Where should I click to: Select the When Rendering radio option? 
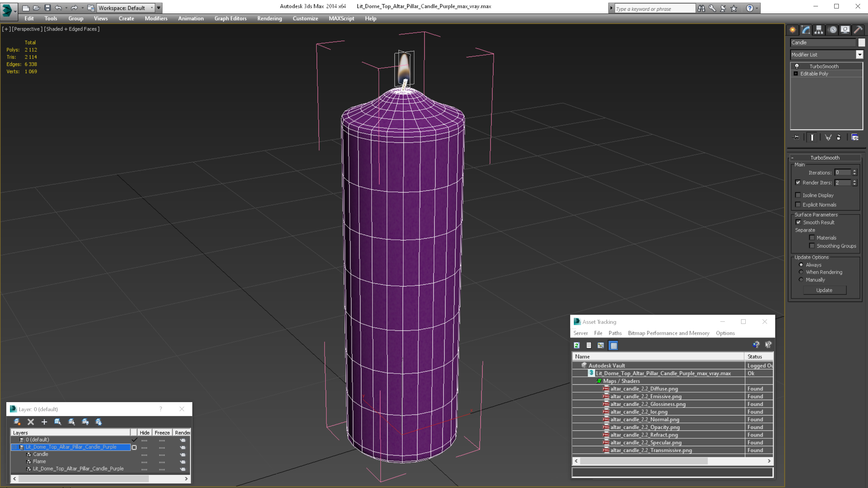pyautogui.click(x=801, y=272)
